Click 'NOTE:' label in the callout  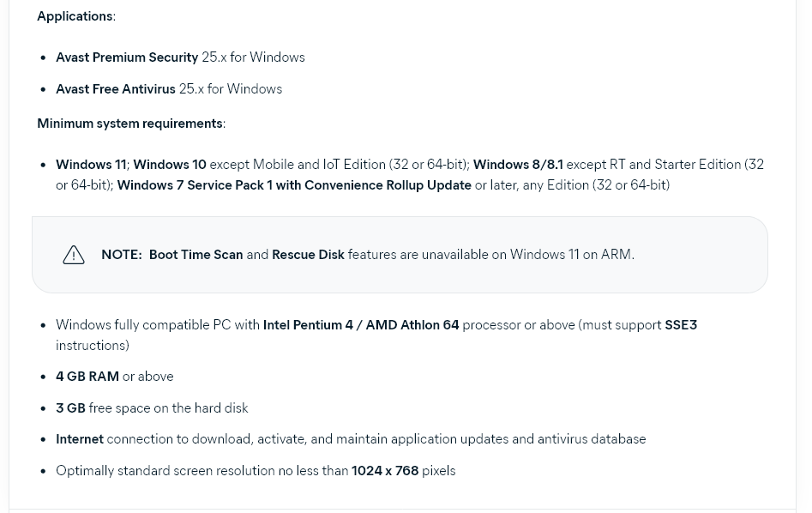[121, 255]
